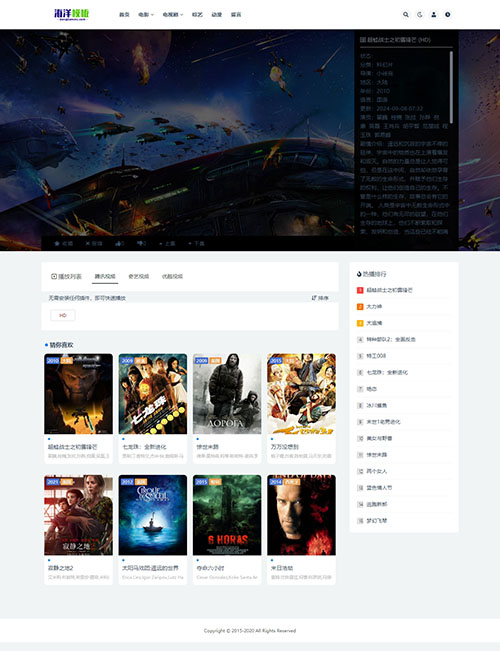Go to 首页 in navigation
Image resolution: width=500 pixels, height=651 pixels.
124,15
